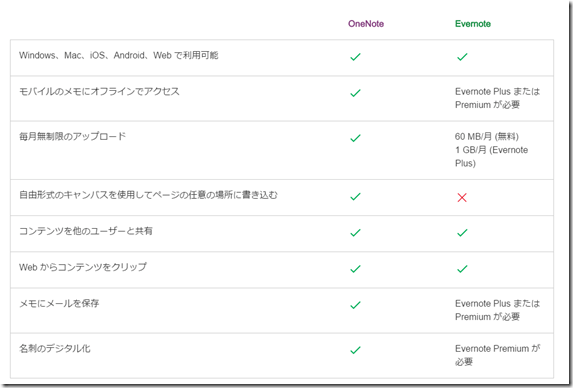Click Evernote checkmark for Windows, Mac, iOS availability row
573x388 pixels.
pos(462,57)
